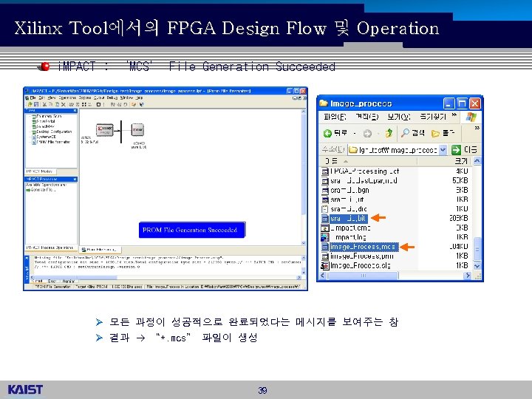
Task: Open 편집(E) menu in Explorer window
Action: 366,117
